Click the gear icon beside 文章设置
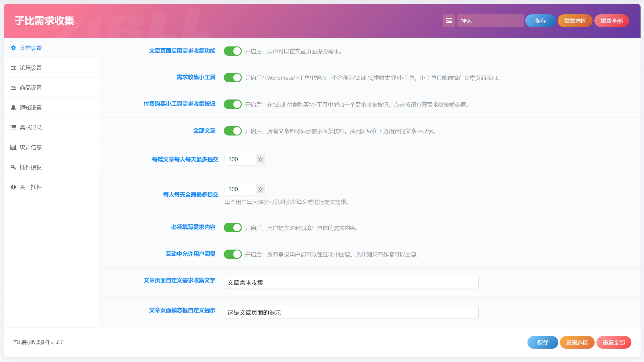 pos(13,48)
